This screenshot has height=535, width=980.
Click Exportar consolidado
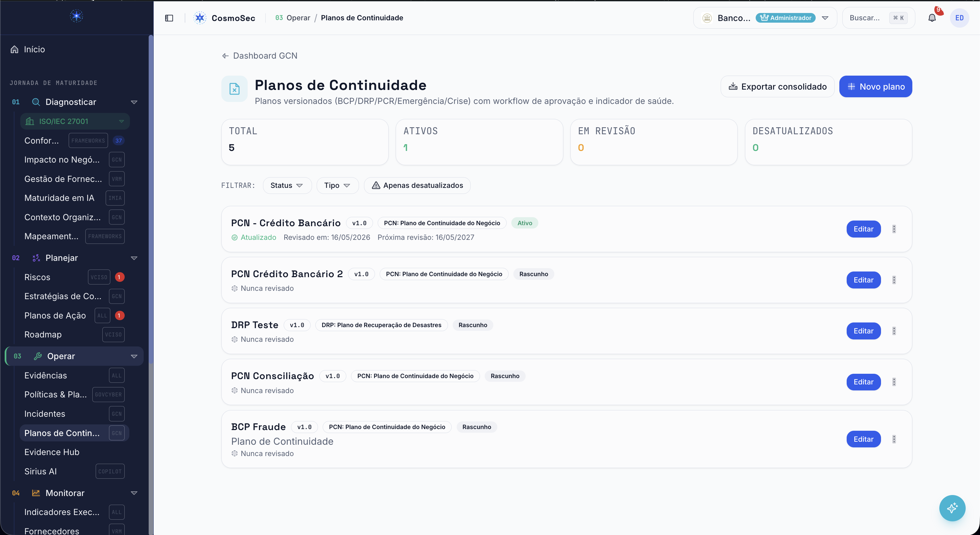[x=777, y=87]
